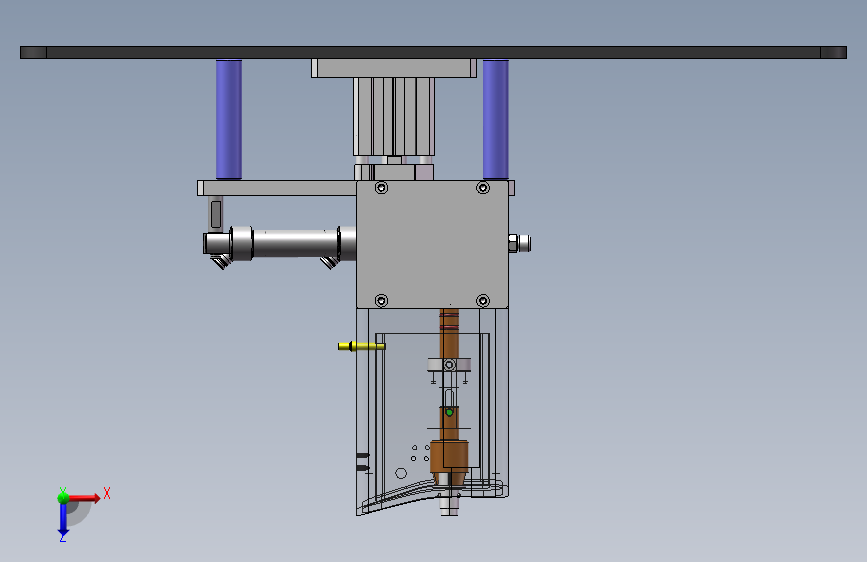Click the red X axis of the triad
Image resolution: width=867 pixels, height=562 pixels.
pyautogui.click(x=84, y=498)
